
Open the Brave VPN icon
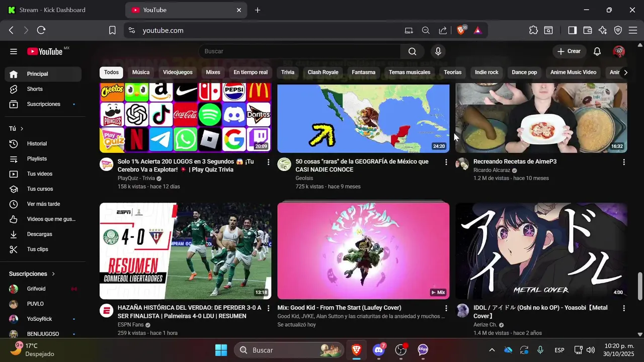[618, 30]
